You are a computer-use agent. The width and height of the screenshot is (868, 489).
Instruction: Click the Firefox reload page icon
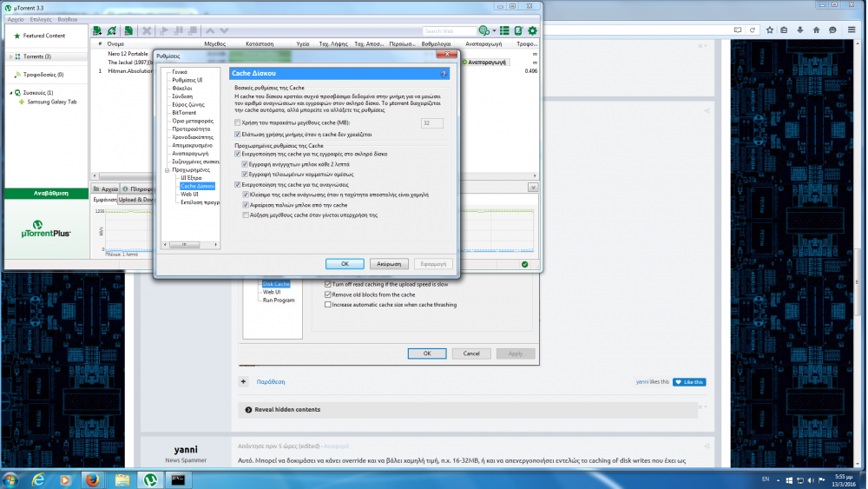[753, 30]
